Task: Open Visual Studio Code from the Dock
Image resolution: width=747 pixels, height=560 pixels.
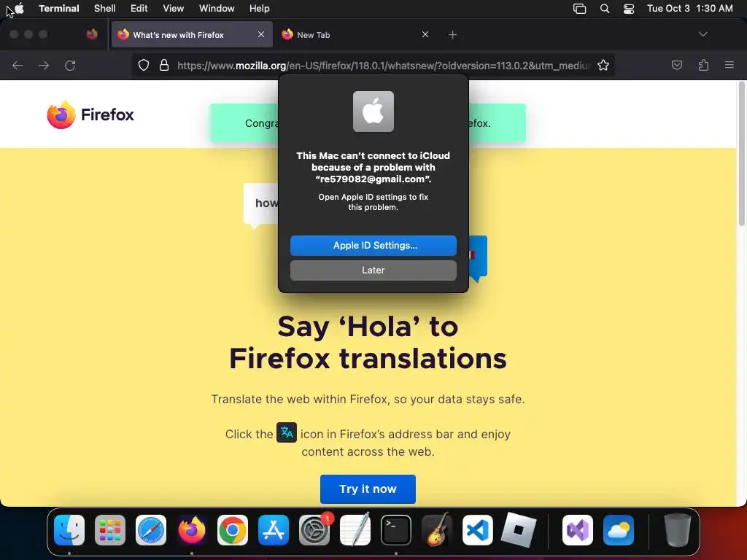Action: click(478, 530)
